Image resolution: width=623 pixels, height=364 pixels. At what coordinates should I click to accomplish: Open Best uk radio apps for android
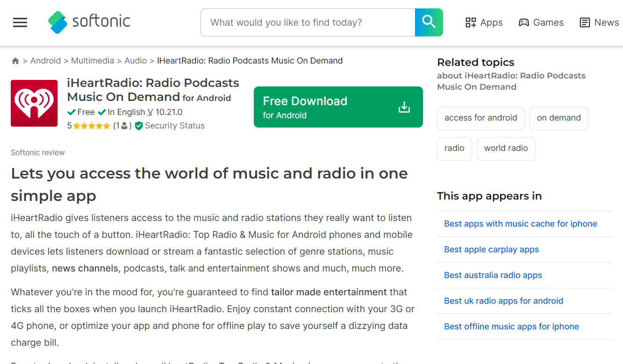[x=504, y=301]
